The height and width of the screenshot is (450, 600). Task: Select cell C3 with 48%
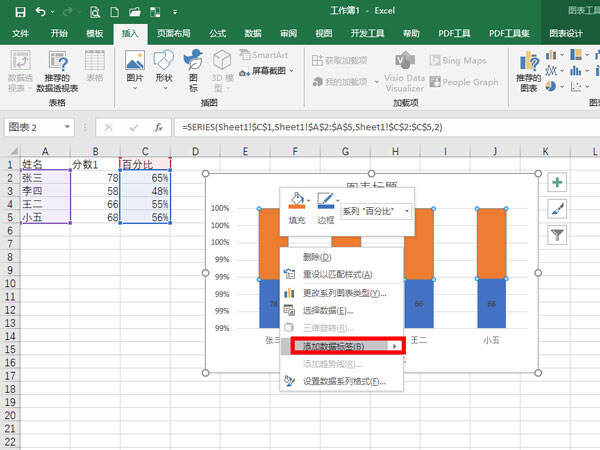(x=145, y=191)
